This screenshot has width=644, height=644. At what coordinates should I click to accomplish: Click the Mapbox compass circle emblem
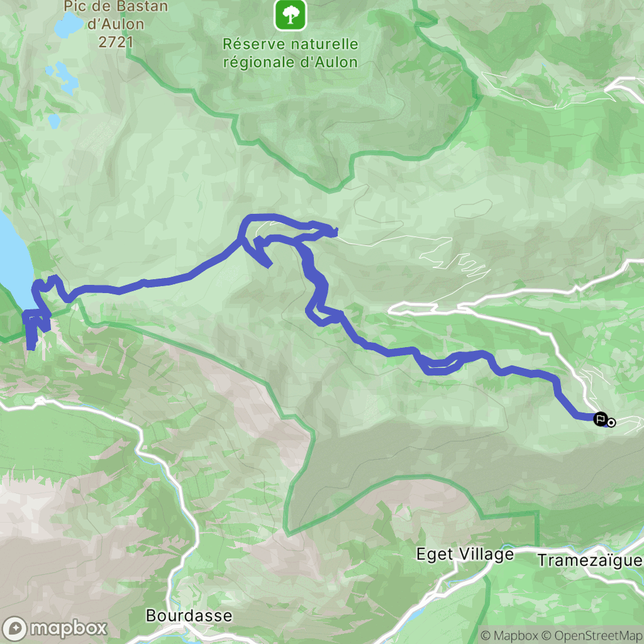click(x=14, y=629)
